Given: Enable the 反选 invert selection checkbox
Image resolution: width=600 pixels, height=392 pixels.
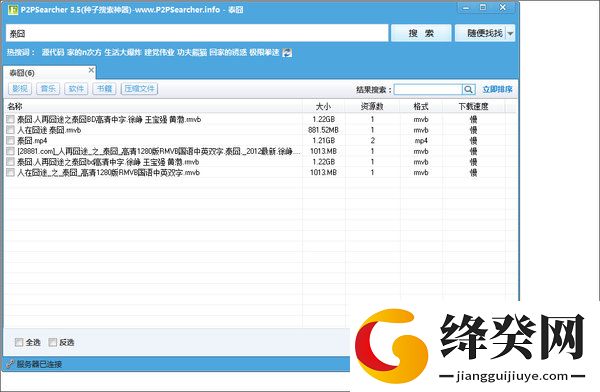Looking at the screenshot, I should pyautogui.click(x=52, y=342).
